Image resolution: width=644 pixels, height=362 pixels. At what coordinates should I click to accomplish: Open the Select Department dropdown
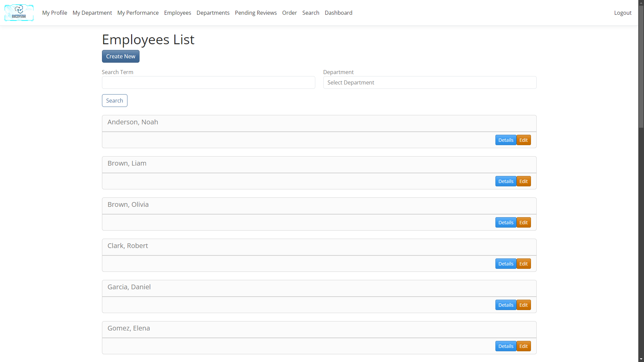point(429,82)
